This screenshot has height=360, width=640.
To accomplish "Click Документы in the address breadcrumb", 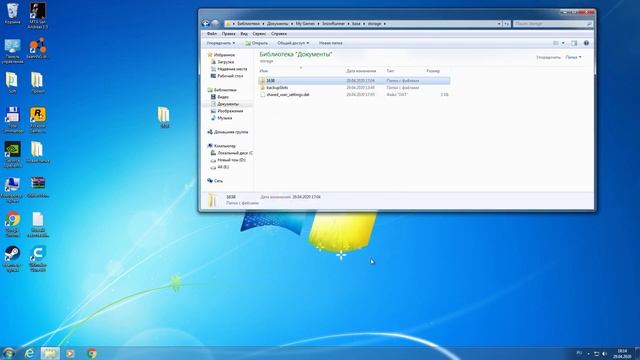I will coord(278,24).
